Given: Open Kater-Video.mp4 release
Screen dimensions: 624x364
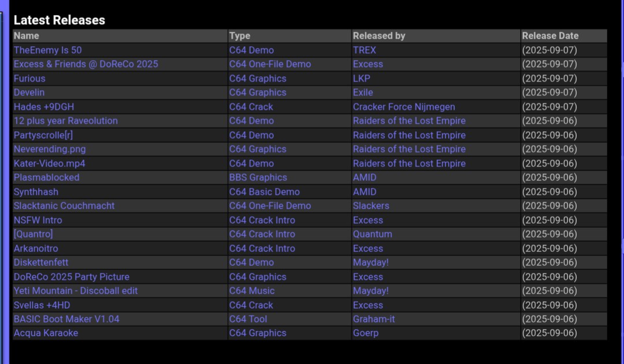Looking at the screenshot, I should (49, 163).
